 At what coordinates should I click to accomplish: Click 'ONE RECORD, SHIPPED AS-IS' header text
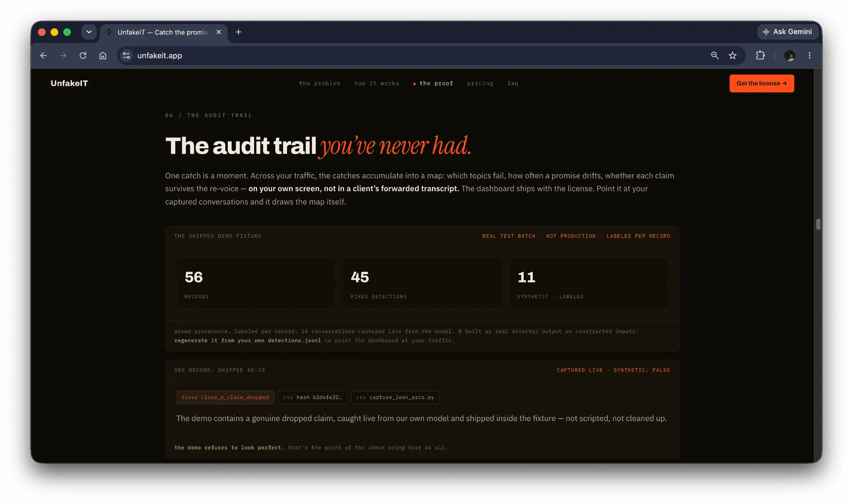point(219,370)
